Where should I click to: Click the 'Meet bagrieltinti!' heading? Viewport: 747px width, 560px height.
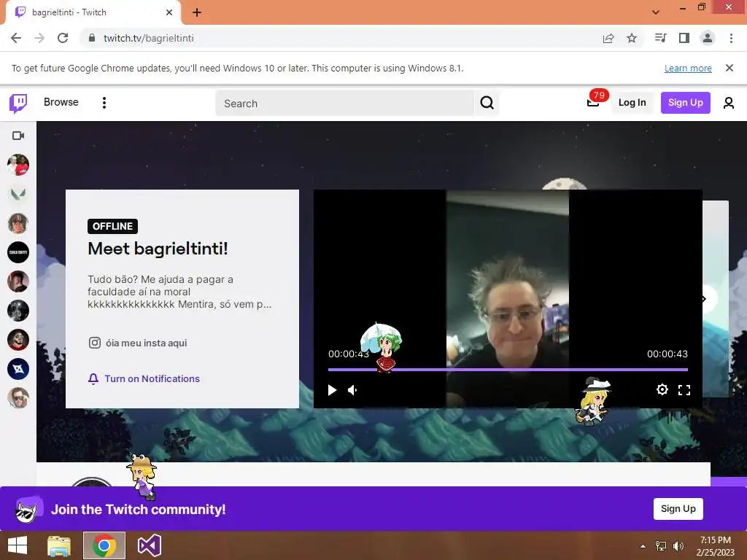click(158, 249)
